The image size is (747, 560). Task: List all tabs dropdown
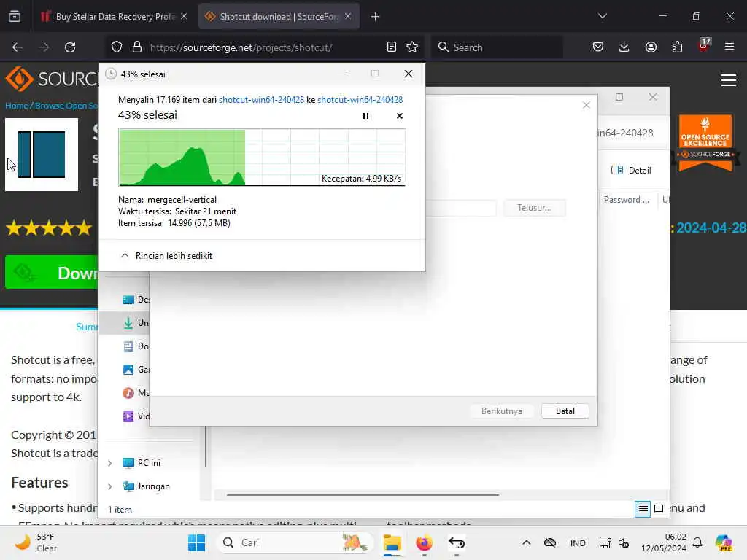click(x=602, y=16)
